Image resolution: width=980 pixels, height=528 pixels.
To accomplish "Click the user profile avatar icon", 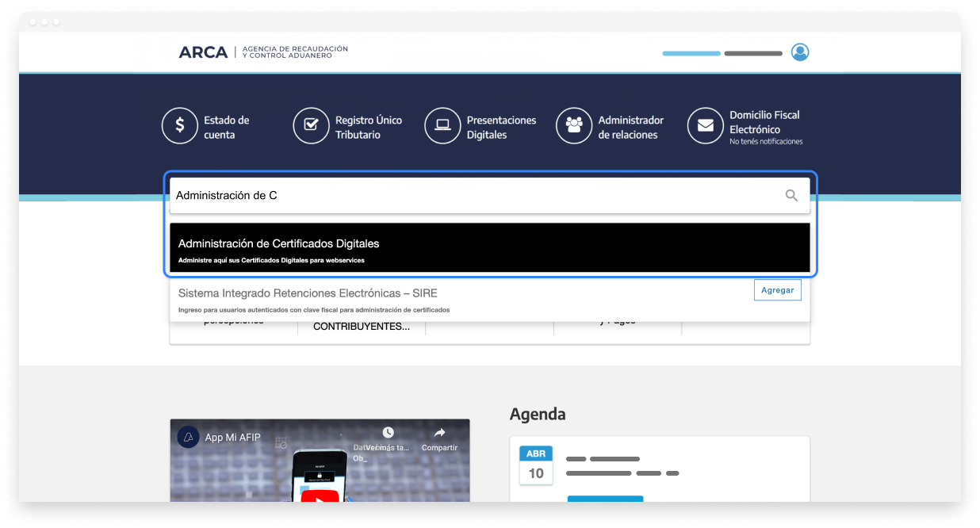I will tap(800, 52).
